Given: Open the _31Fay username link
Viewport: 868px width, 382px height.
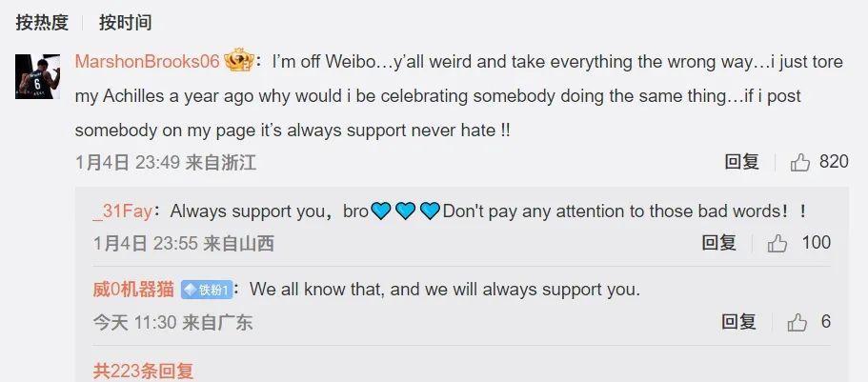Looking at the screenshot, I should [122, 211].
